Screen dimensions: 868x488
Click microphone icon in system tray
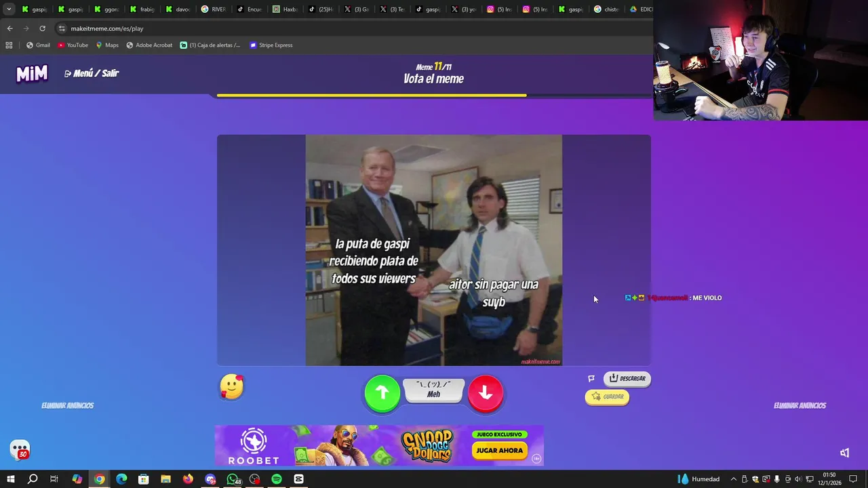[x=777, y=479]
